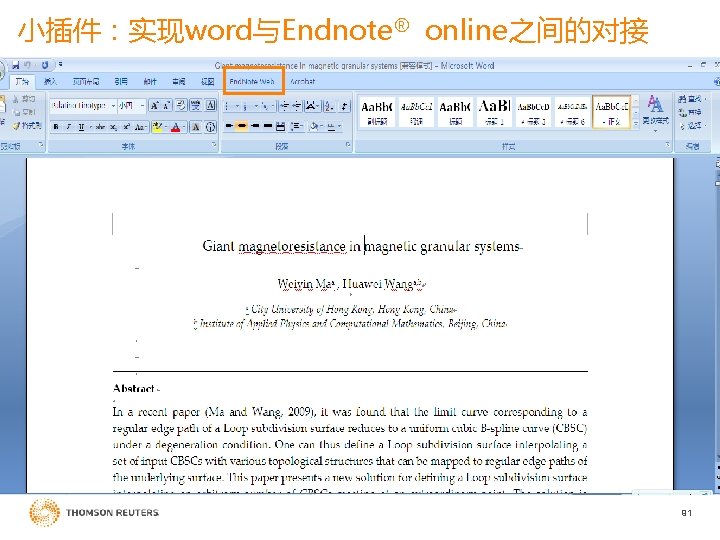Open the Paragraph dialog launcher
720x540 pixels.
(x=348, y=145)
